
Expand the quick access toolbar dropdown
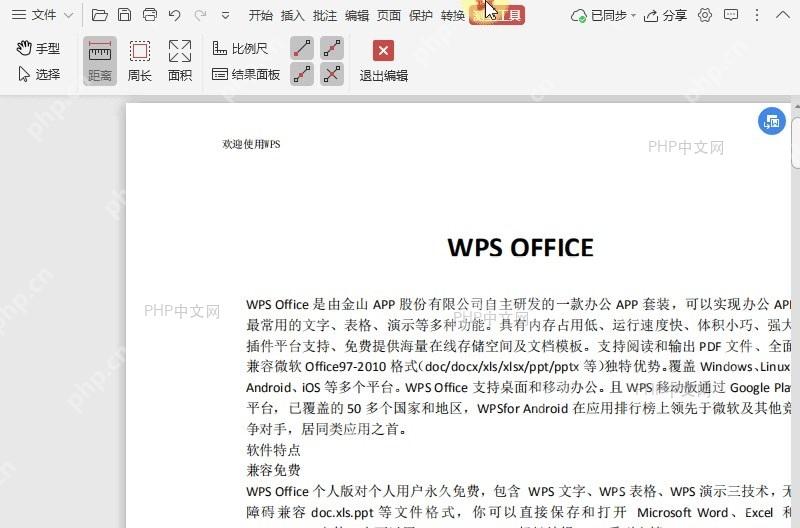226,16
